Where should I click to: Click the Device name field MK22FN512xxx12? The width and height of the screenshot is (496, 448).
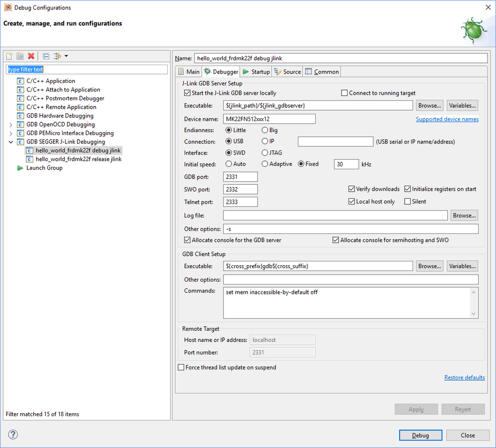point(269,119)
